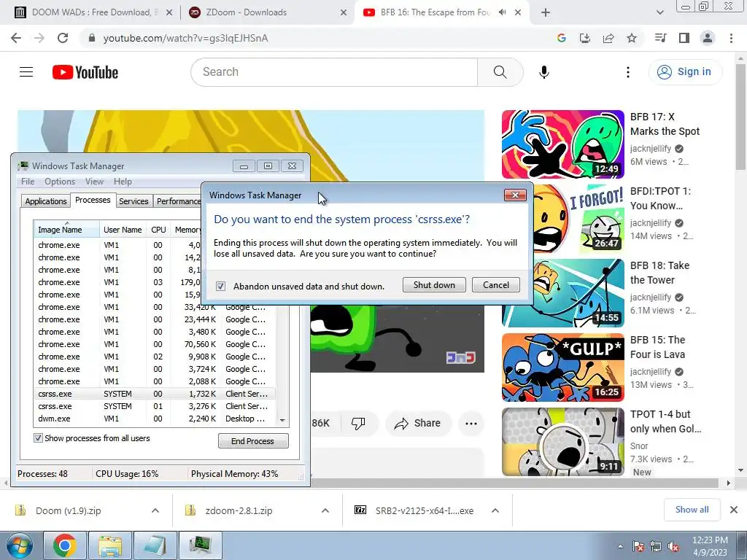Click the lock icon in address bar

tap(92, 38)
